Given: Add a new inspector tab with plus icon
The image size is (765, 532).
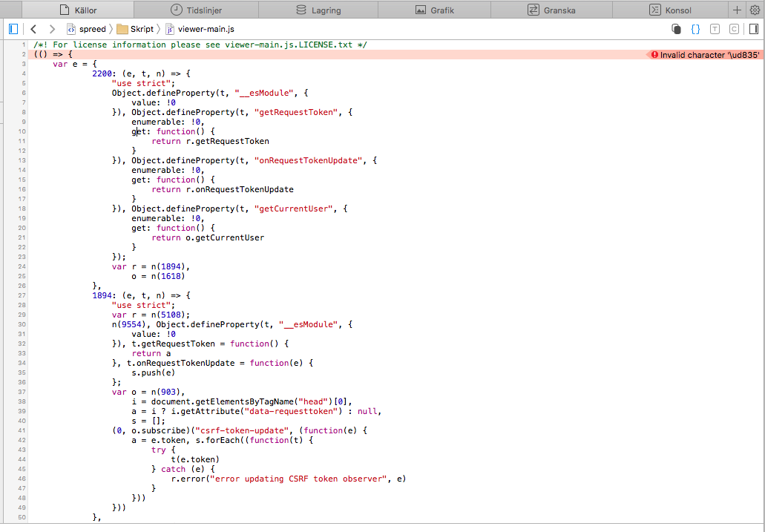Looking at the screenshot, I should pyautogui.click(x=737, y=10).
